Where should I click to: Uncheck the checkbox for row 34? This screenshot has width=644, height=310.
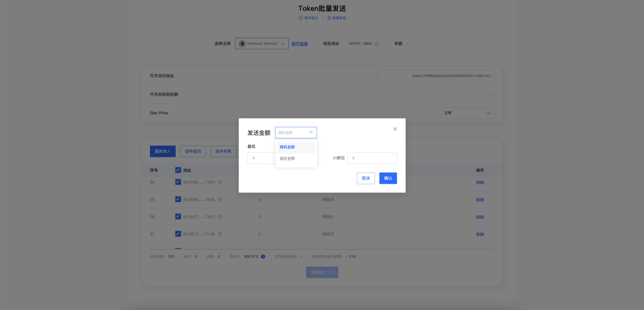point(178,182)
